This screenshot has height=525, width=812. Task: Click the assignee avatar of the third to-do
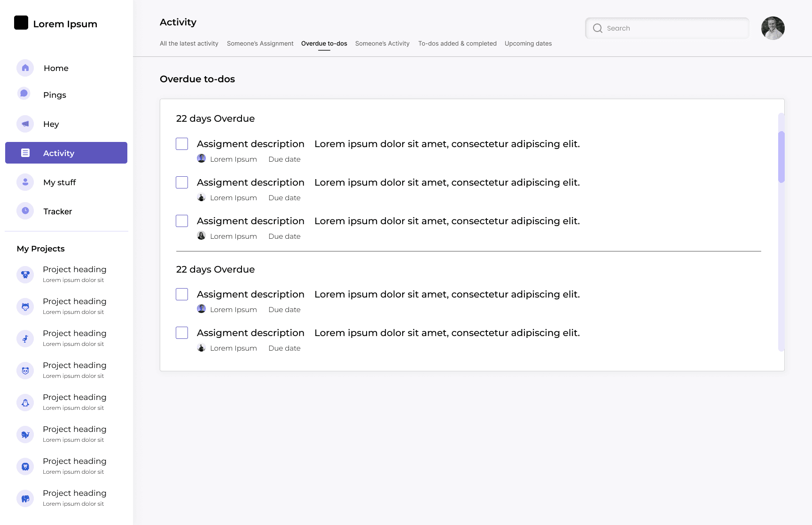201,235
